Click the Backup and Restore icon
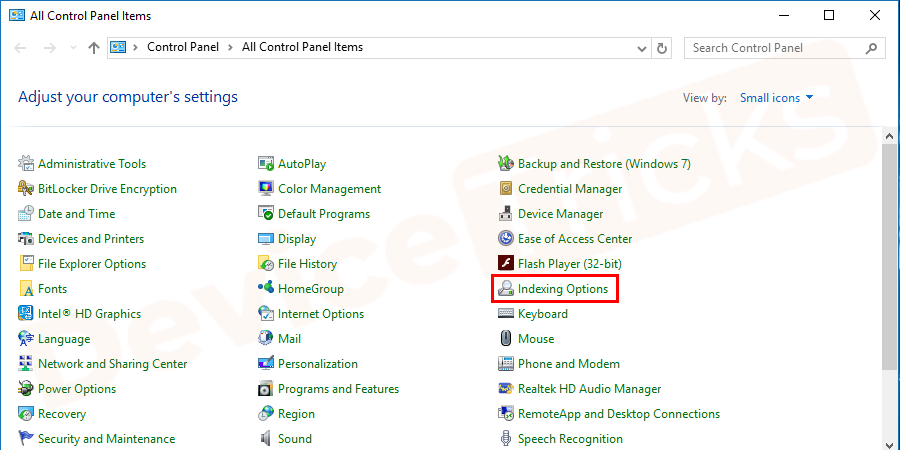Viewport: 900px width, 450px height. 506,164
